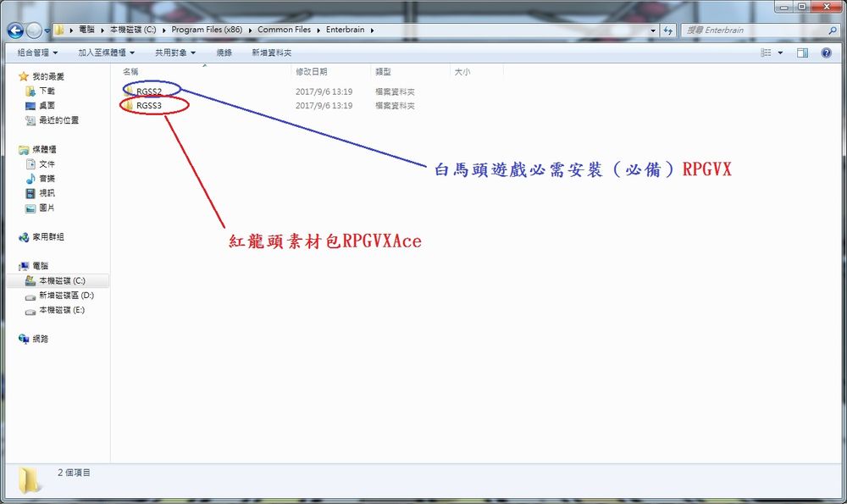Click the 燒錄 (Burn) toolbar item
Viewport: 847px width, 504px height.
click(x=224, y=53)
